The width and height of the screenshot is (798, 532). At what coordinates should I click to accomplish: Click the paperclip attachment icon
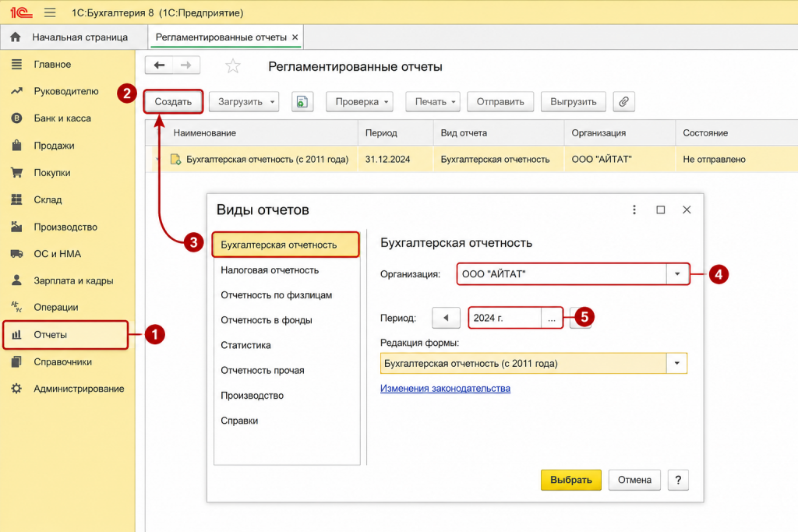pyautogui.click(x=624, y=102)
